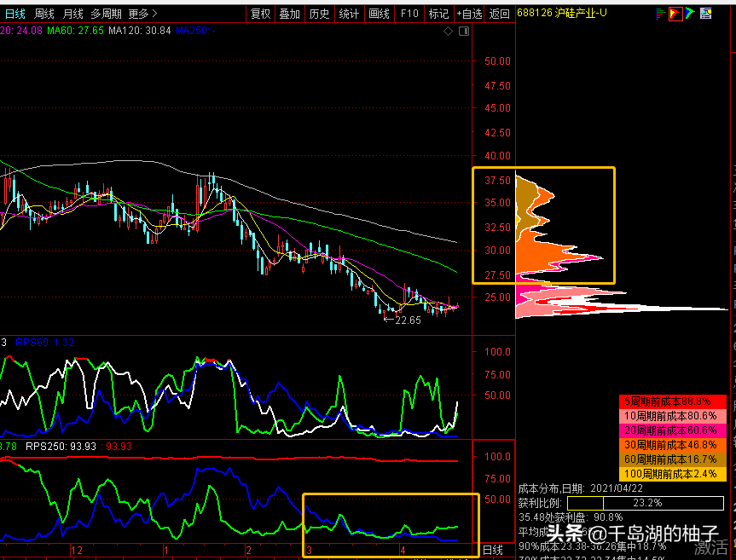Click the 叠加 overlay button
The image size is (736, 560).
pyautogui.click(x=290, y=14)
